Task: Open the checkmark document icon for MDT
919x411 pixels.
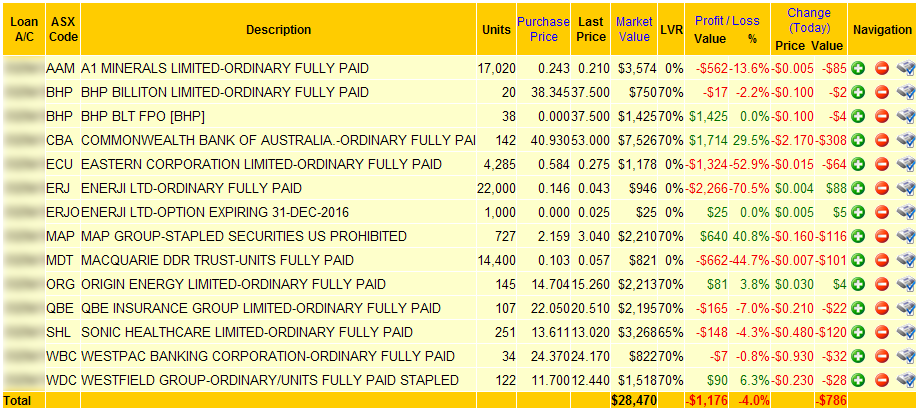Action: pyautogui.click(x=906, y=260)
